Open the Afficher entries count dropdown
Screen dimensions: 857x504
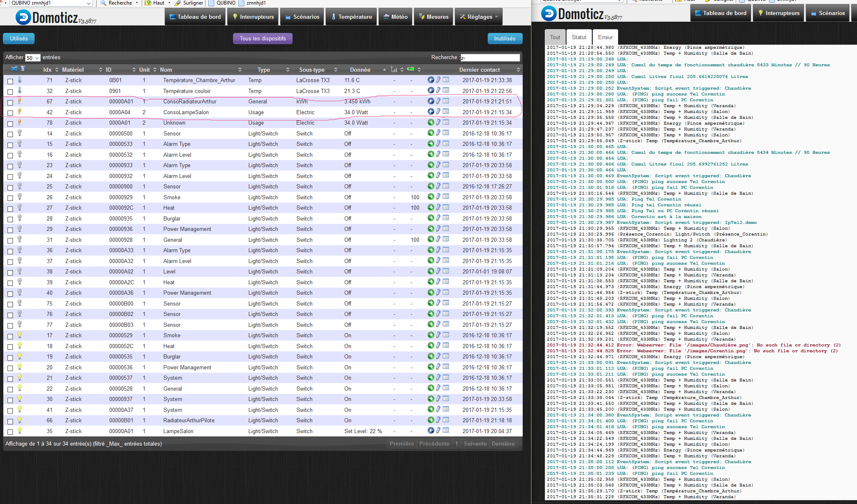pos(33,58)
